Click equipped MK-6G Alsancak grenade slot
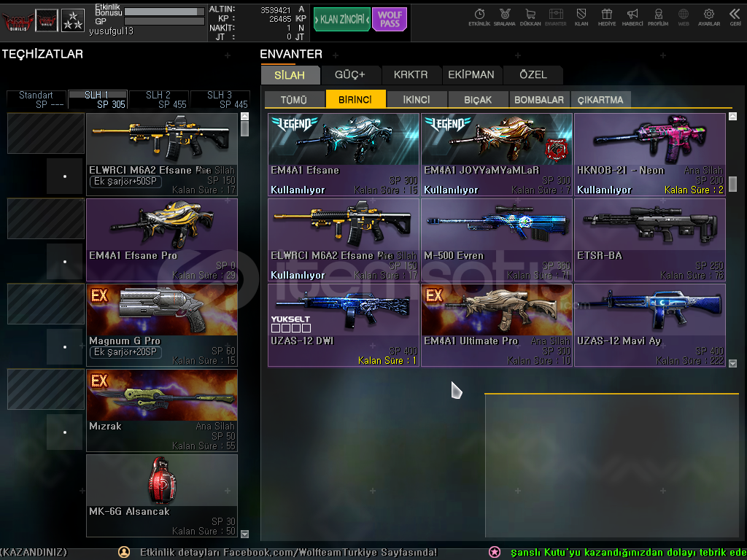Viewport: 747px width, 560px height. coord(162,496)
